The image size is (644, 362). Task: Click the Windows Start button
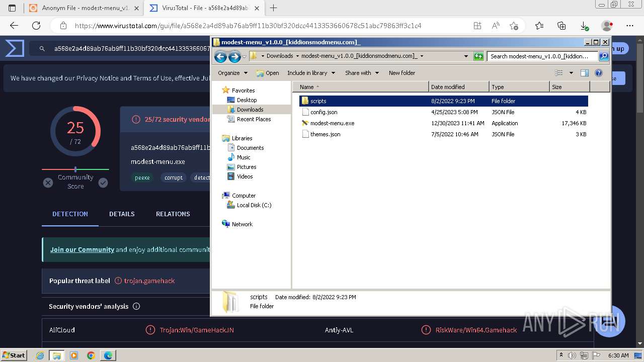click(x=14, y=355)
